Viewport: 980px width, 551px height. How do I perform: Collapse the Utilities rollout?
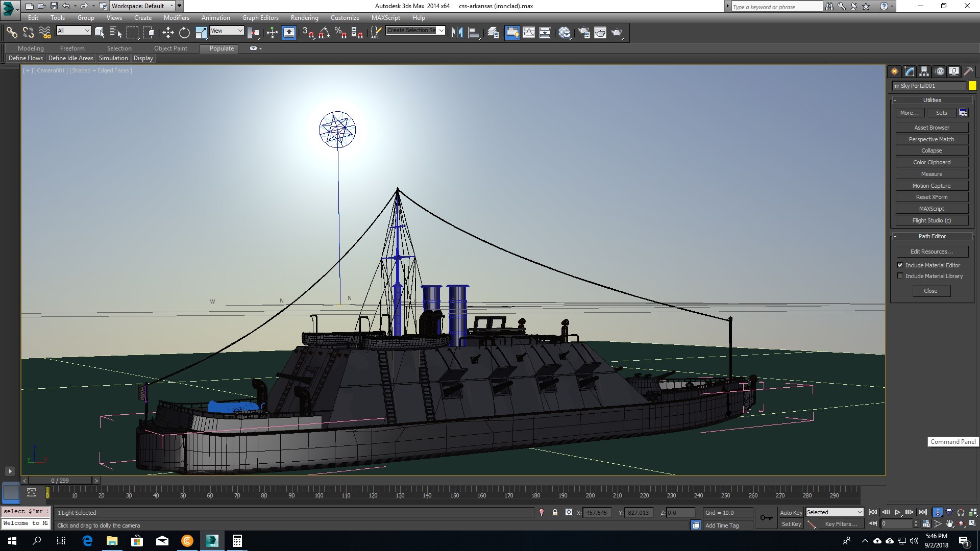(932, 100)
